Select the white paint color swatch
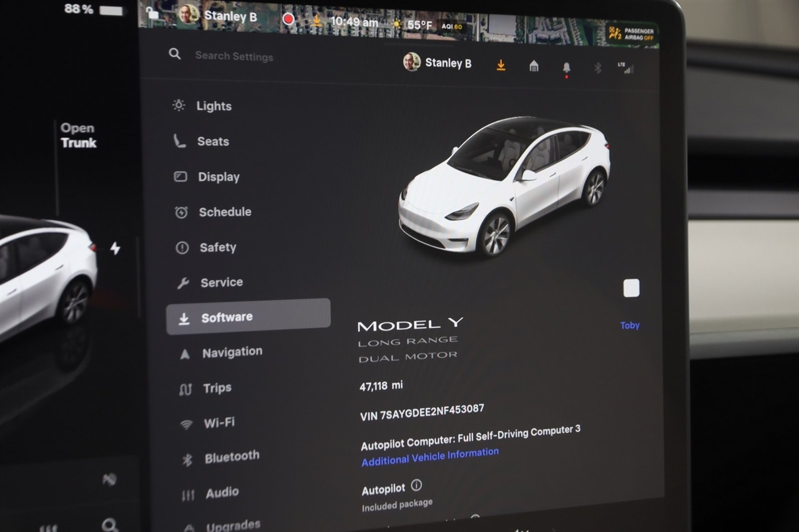The image size is (799, 532). [x=631, y=288]
